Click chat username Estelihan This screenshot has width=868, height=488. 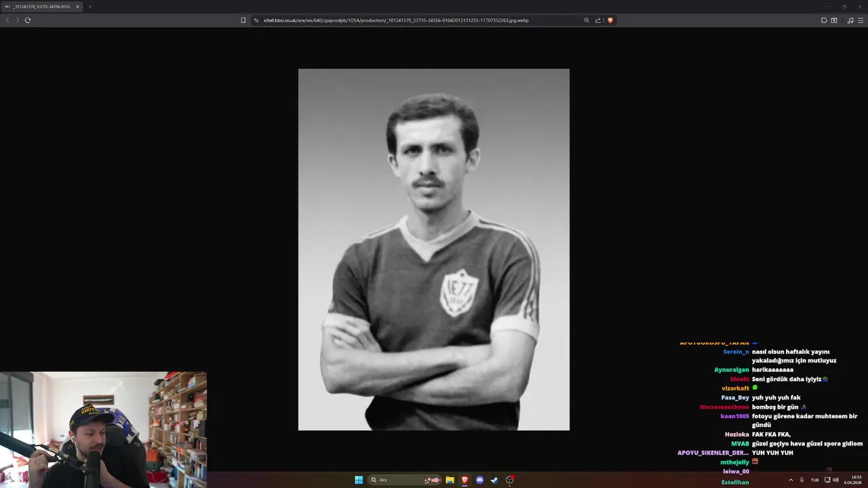point(736,483)
